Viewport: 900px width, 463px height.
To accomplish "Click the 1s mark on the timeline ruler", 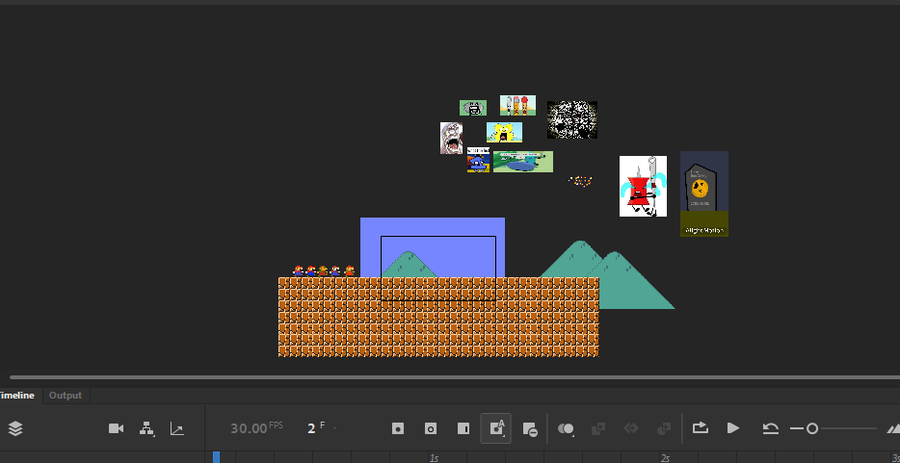I will tap(434, 458).
